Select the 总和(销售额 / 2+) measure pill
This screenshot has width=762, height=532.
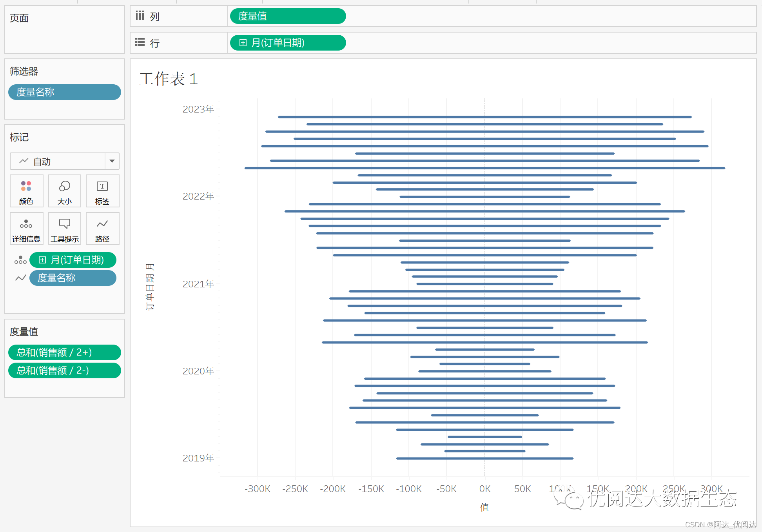coord(65,352)
